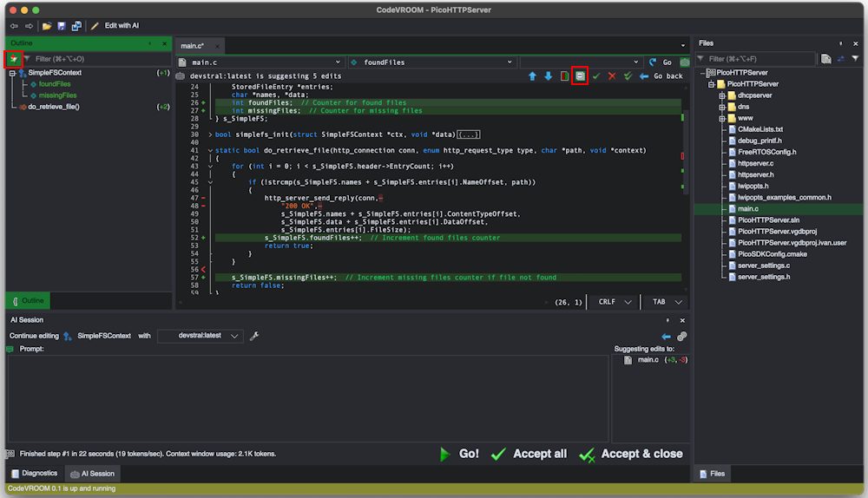Click the link chain icon in AI Session

(682, 337)
